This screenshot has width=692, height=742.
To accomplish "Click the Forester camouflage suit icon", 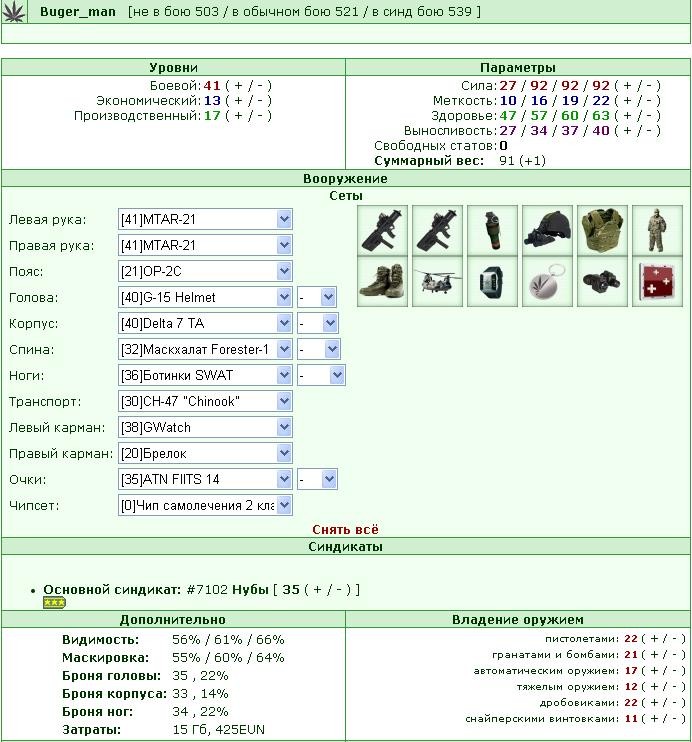I will click(x=657, y=230).
